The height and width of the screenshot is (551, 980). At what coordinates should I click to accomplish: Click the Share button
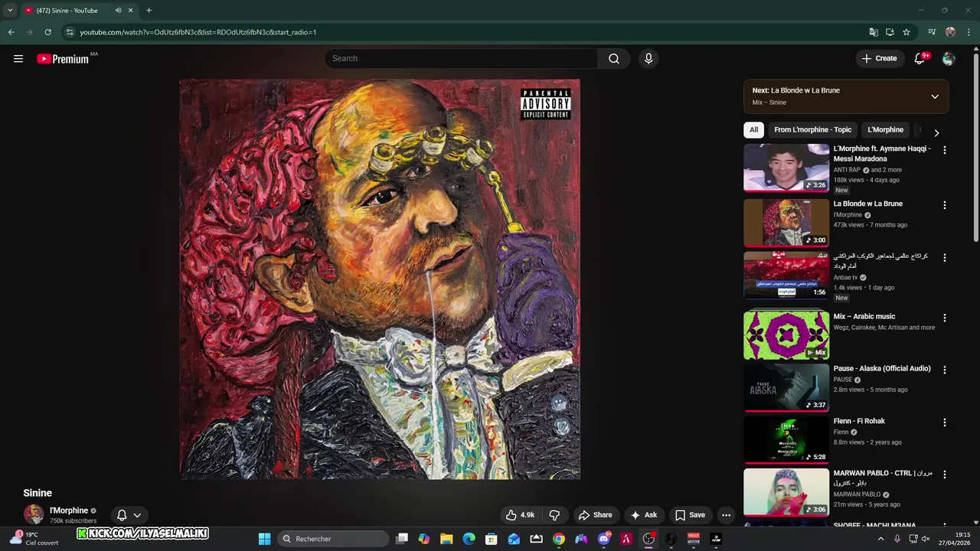tap(596, 515)
